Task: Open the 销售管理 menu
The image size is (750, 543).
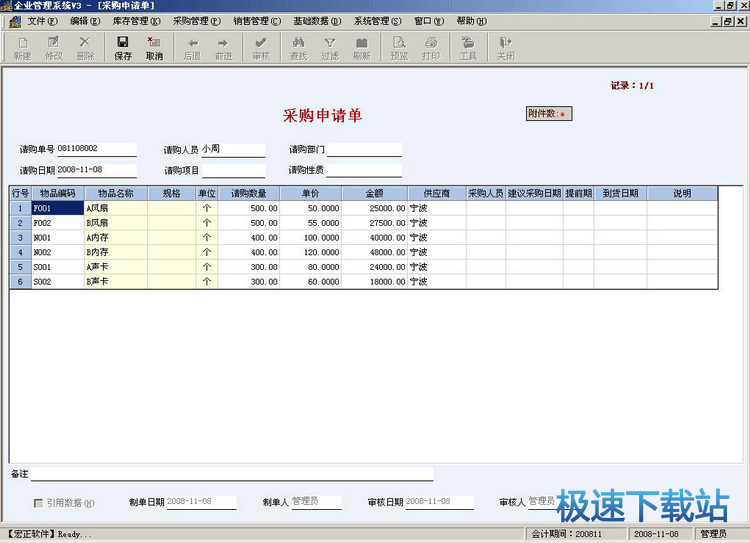Action: click(257, 21)
